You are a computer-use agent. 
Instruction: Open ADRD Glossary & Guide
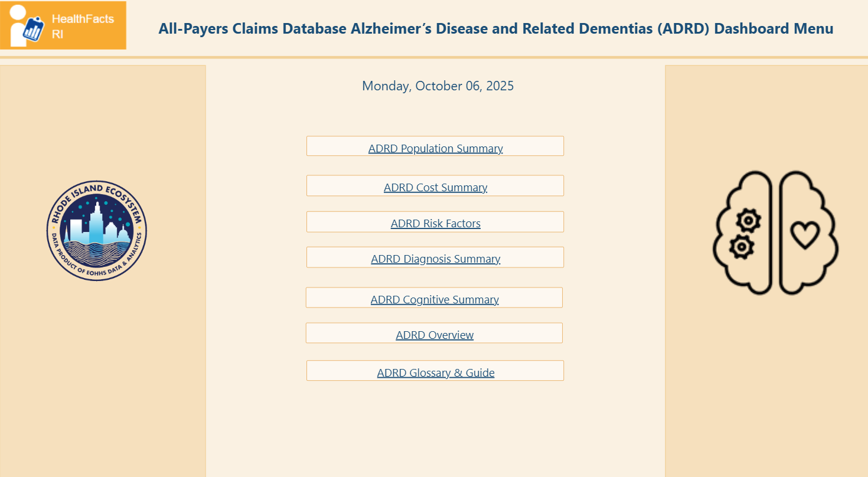tap(435, 373)
